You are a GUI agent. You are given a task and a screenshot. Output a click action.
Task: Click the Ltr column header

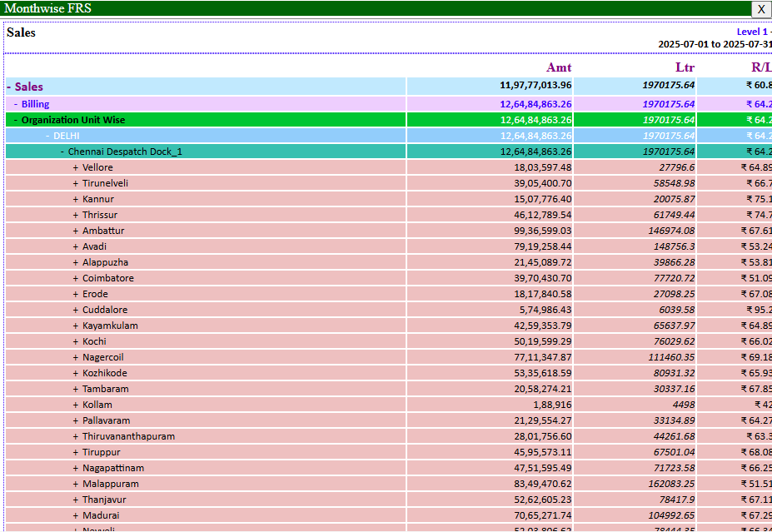pos(684,67)
